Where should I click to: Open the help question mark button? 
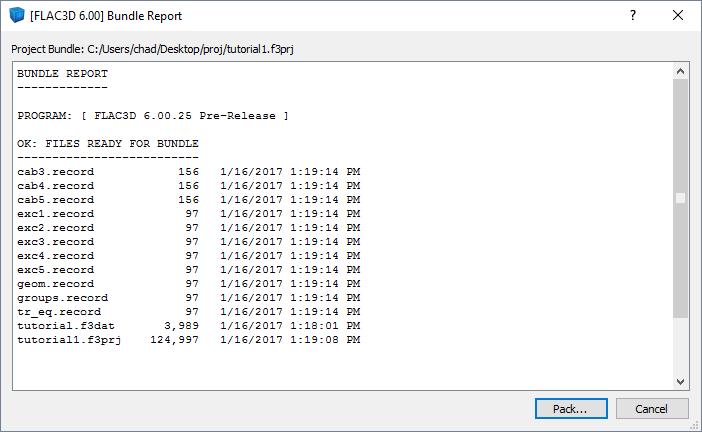[633, 15]
